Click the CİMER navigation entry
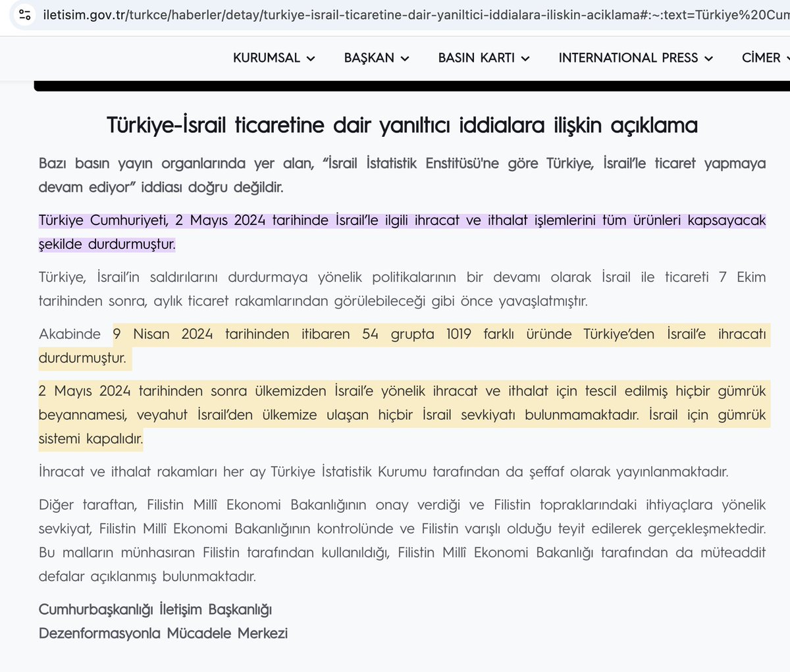 pos(762,58)
